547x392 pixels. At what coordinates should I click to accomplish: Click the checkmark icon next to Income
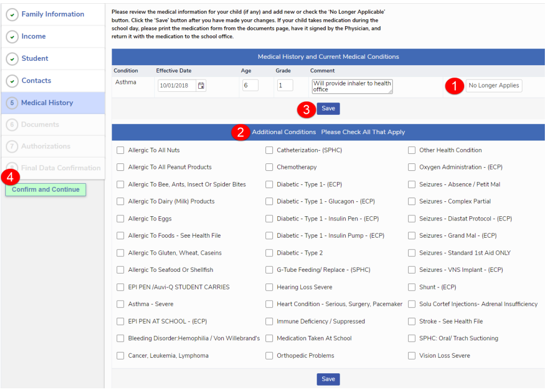(12, 37)
